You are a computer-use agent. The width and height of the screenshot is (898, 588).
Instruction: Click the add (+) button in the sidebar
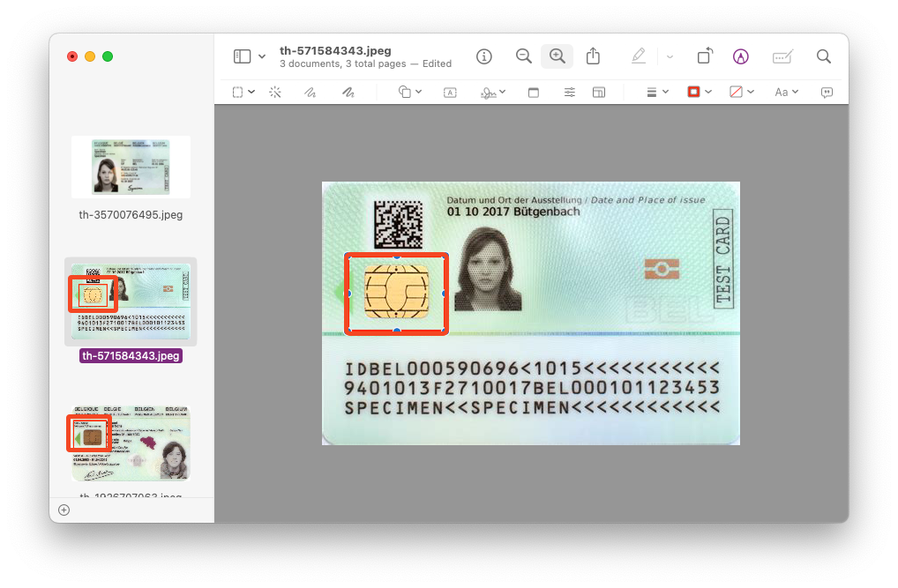(64, 510)
